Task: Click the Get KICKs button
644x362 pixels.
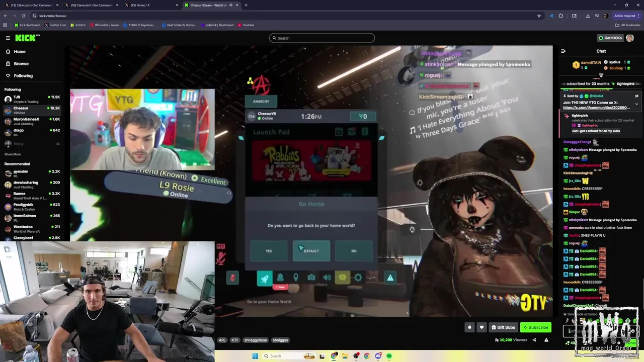Action: tap(610, 38)
